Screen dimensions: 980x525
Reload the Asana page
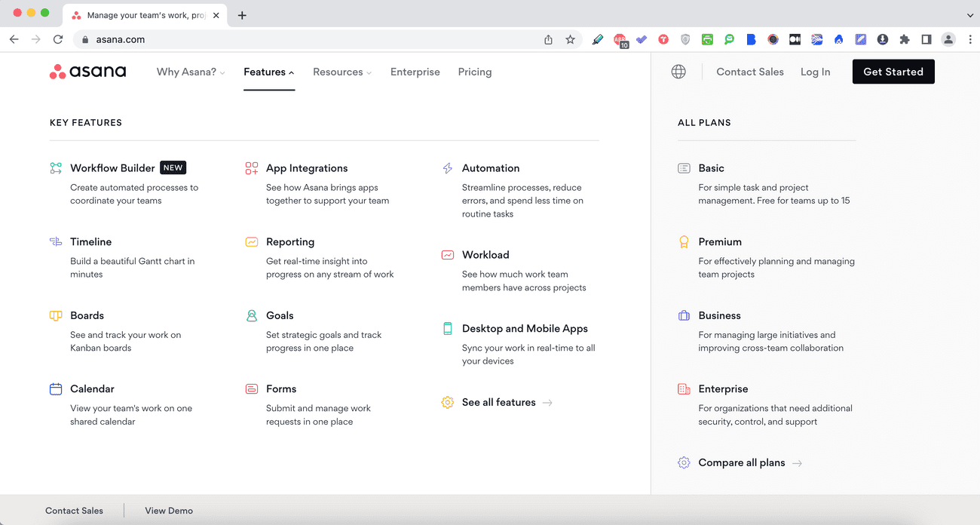(x=58, y=39)
